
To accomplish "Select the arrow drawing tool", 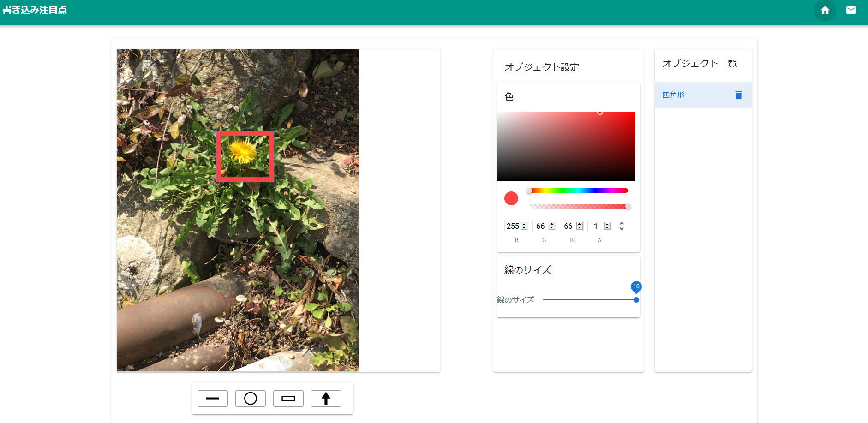I will pos(326,398).
